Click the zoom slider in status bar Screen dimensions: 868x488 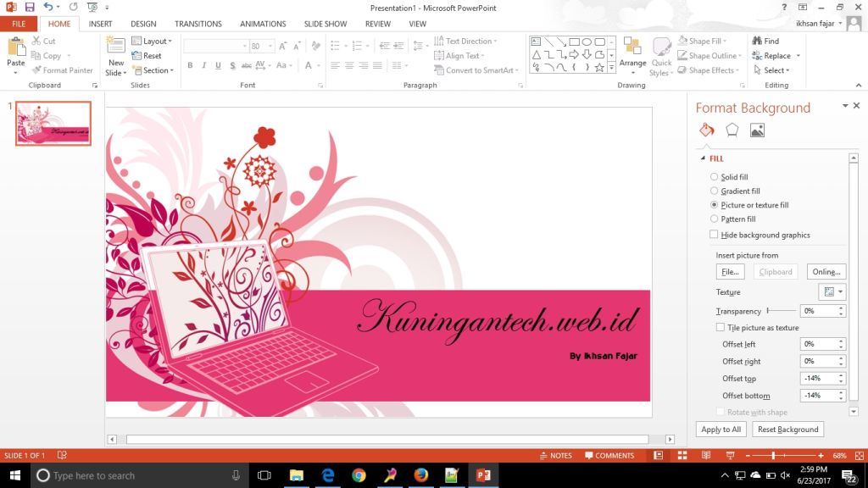coord(784,455)
